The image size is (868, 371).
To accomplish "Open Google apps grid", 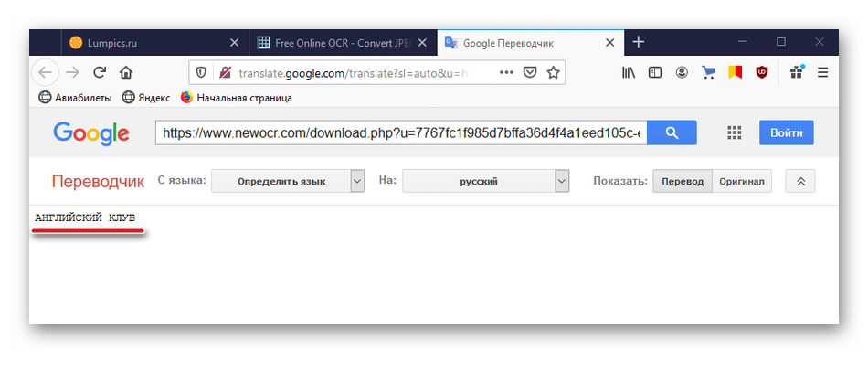I will click(x=734, y=132).
